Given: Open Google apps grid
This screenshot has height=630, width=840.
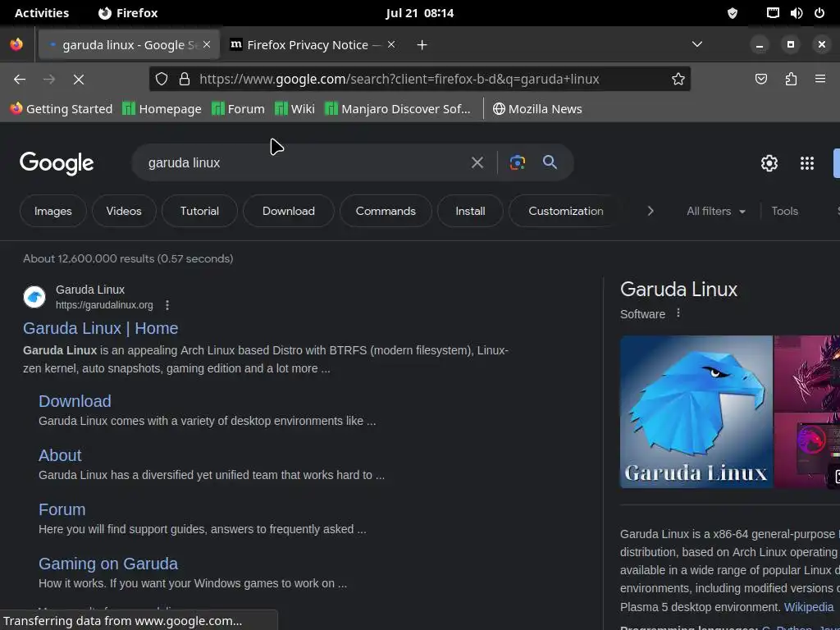Looking at the screenshot, I should (807, 163).
